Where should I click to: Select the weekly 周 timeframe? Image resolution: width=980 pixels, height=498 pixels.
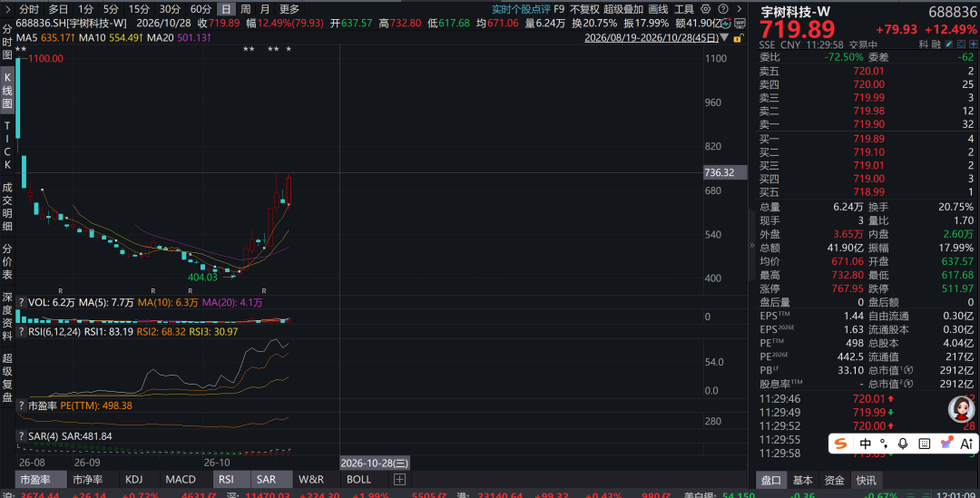pos(246,9)
